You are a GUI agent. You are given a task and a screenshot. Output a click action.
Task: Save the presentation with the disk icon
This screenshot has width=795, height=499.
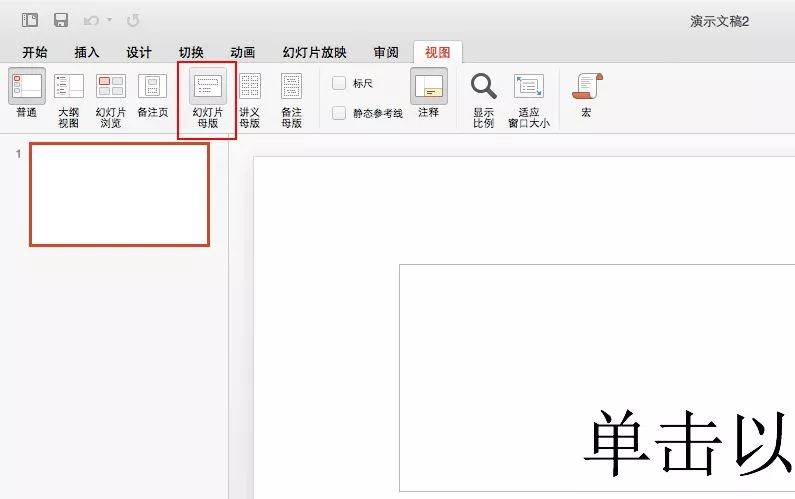(x=61, y=20)
